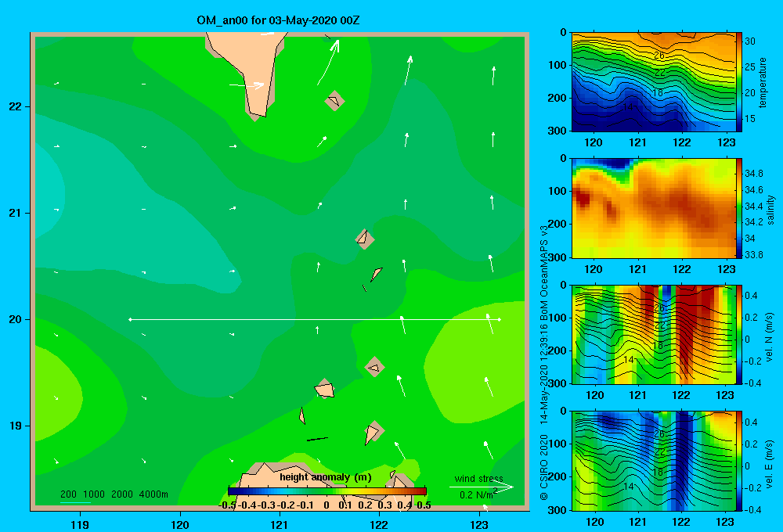Image resolution: width=783 pixels, height=532 pixels.
Task: Click the white transect line at latitude 20
Action: click(315, 319)
